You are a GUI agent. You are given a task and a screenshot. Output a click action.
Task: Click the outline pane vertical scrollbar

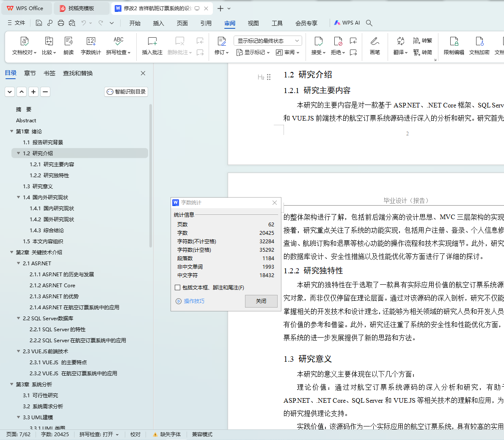[x=150, y=175]
